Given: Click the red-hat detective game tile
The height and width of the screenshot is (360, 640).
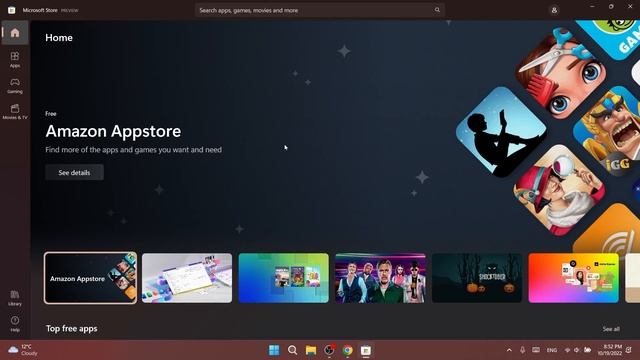Looking at the screenshot, I should tap(559, 190).
